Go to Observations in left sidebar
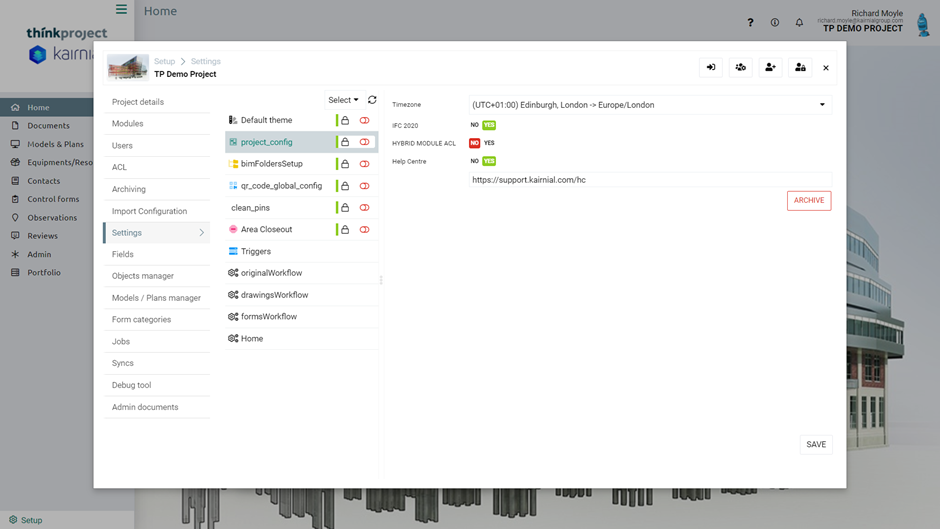940x529 pixels. click(52, 217)
